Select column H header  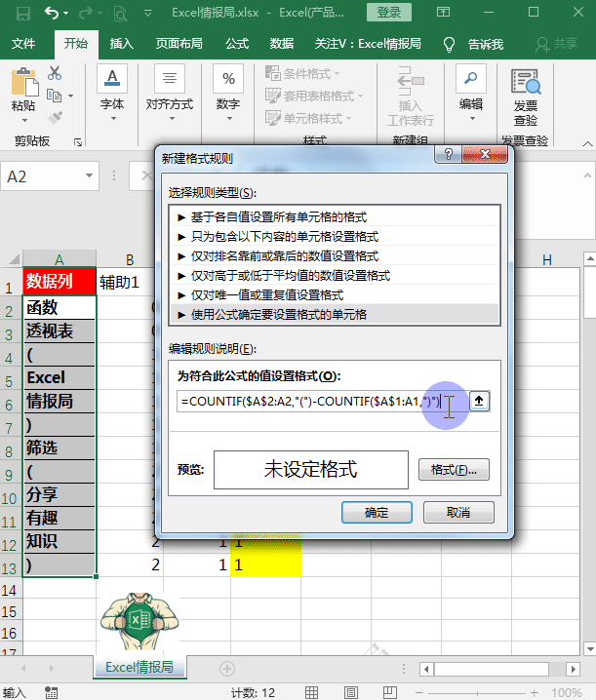[x=547, y=260]
